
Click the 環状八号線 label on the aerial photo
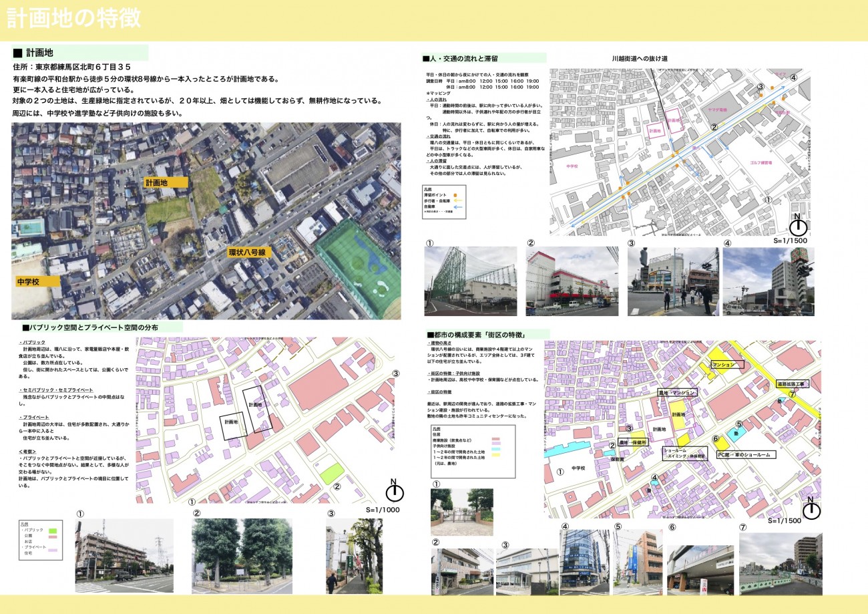247,253
